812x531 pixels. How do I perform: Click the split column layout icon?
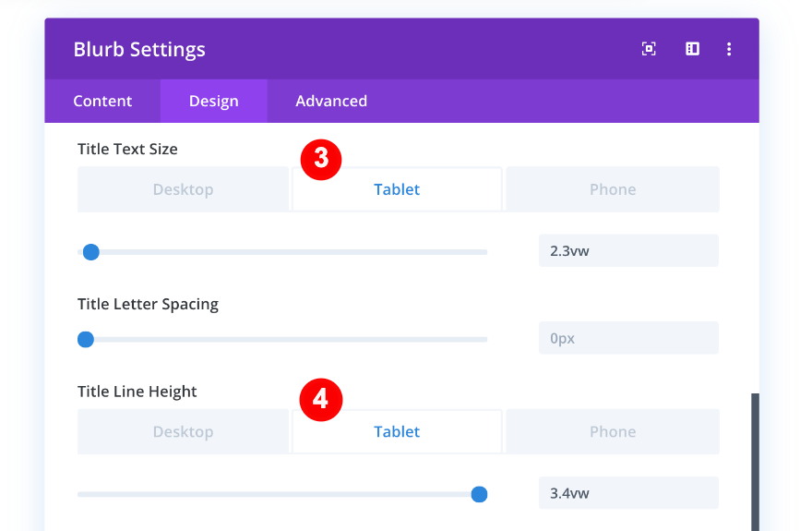click(692, 49)
